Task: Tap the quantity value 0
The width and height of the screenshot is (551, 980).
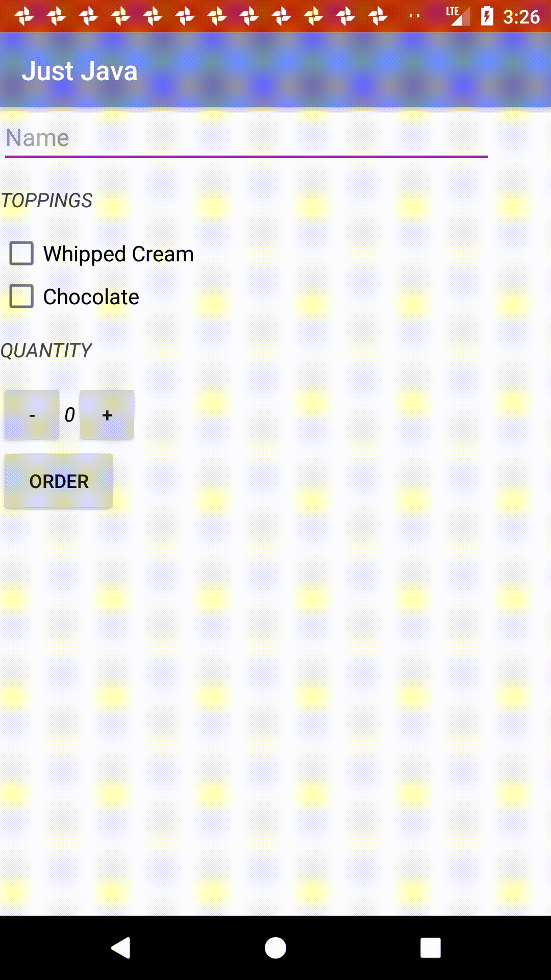Action: pyautogui.click(x=70, y=415)
